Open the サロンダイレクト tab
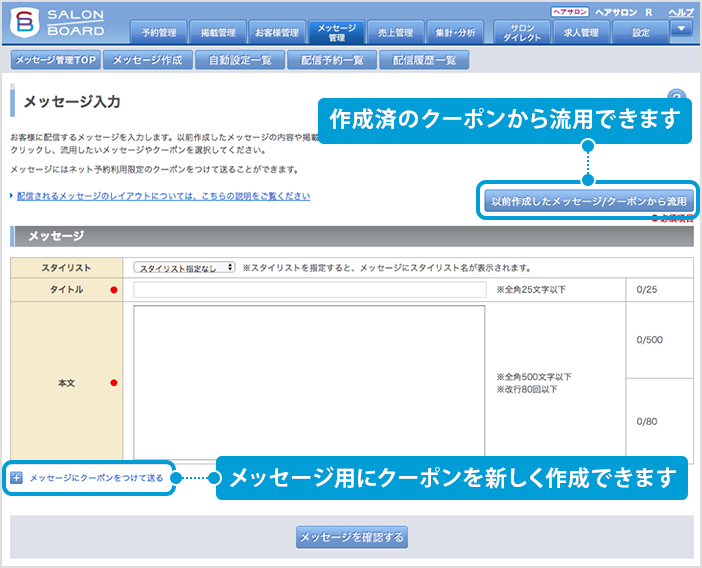This screenshot has height=568, width=702. [522, 32]
